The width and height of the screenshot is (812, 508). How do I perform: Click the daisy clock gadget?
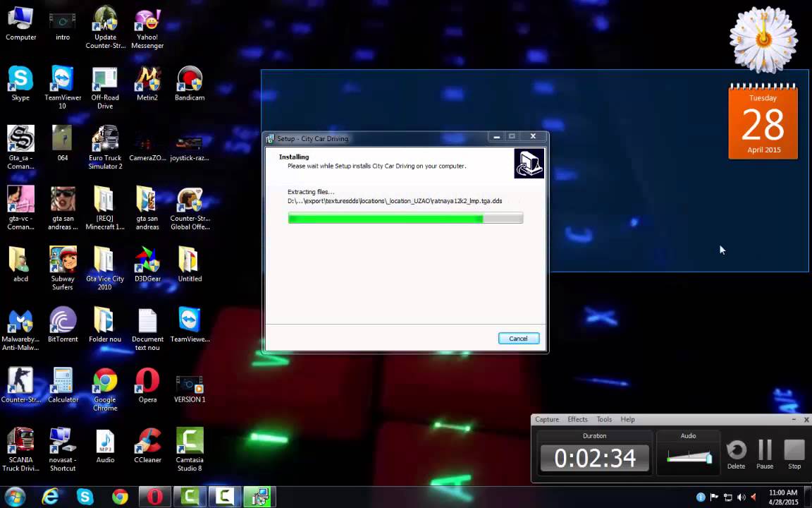763,39
